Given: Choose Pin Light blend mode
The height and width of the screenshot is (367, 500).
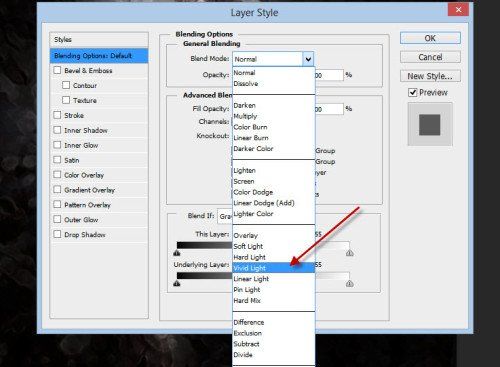Looking at the screenshot, I should pyautogui.click(x=274, y=290).
